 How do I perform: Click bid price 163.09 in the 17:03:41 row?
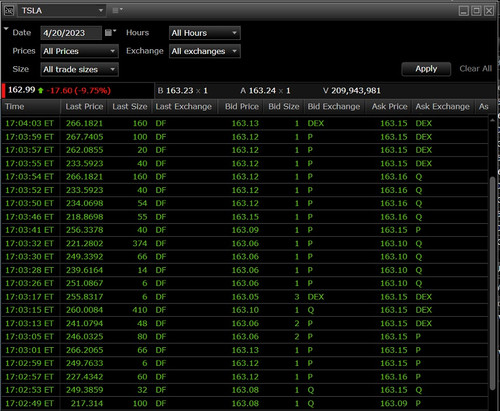pos(245,230)
